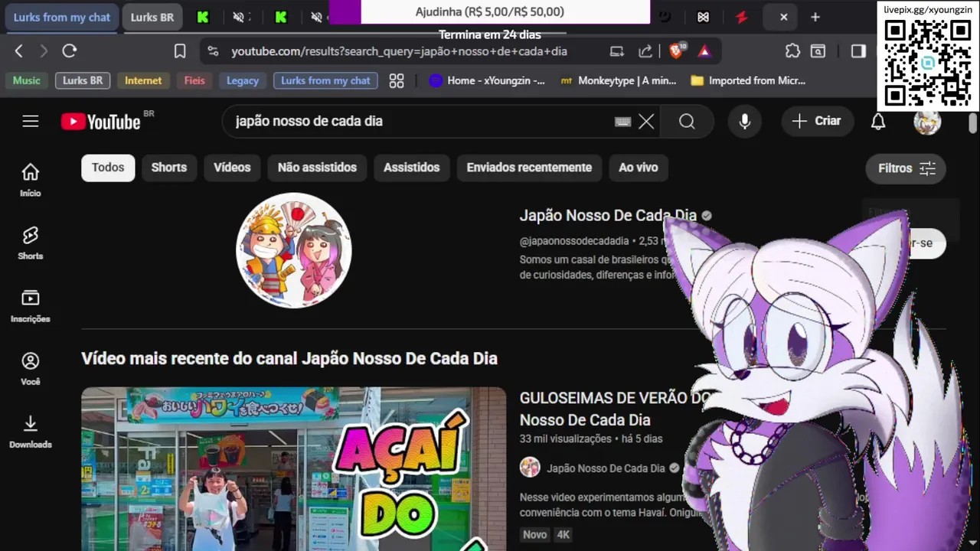
Task: Open Downloads in the sidebar
Action: click(31, 431)
